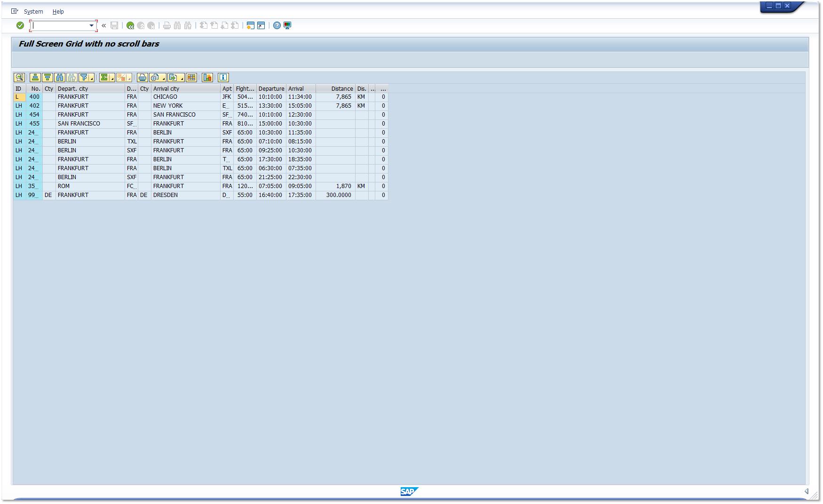
Task: Click the status bar expand triangle
Action: point(806,491)
